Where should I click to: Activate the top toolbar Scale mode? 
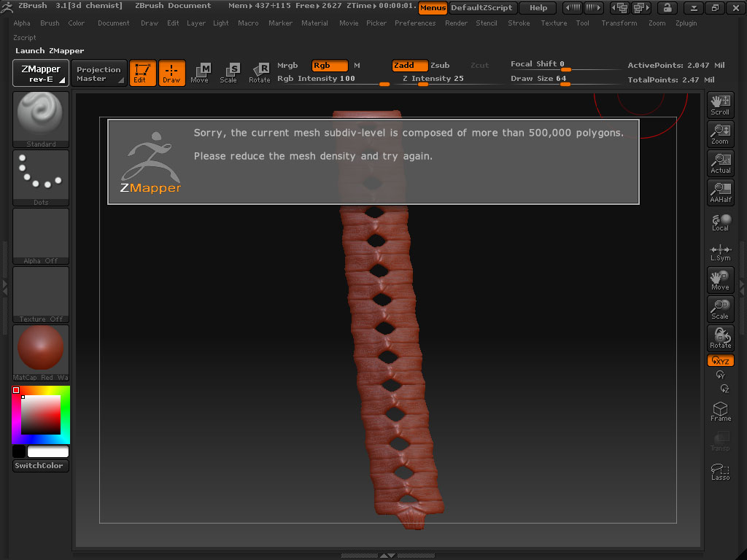(x=230, y=73)
